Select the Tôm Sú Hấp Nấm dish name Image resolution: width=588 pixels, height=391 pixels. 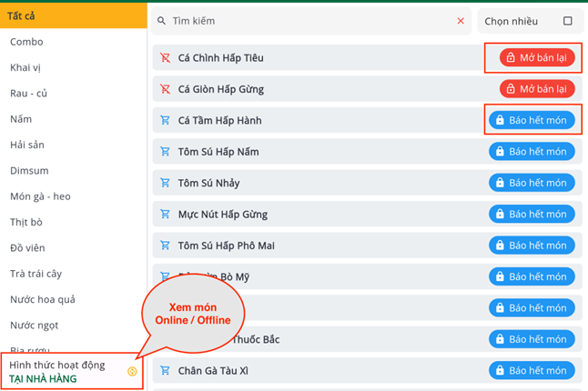pyautogui.click(x=218, y=152)
